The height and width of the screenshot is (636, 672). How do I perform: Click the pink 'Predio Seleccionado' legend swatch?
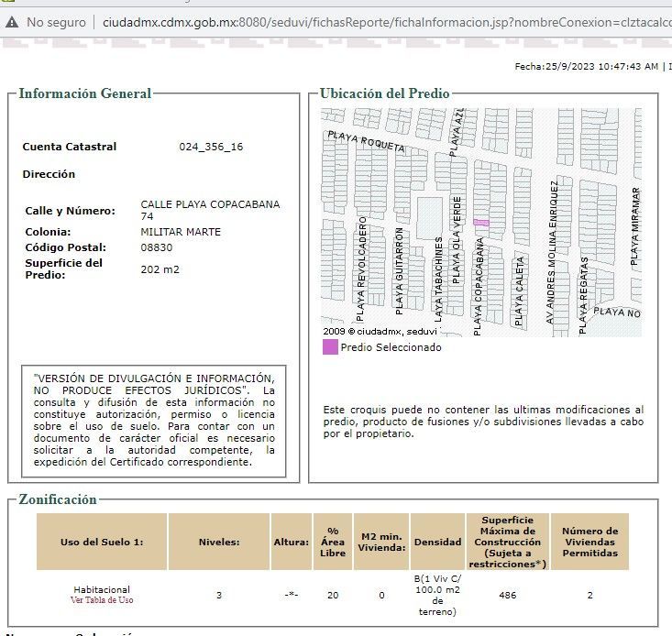tap(330, 347)
